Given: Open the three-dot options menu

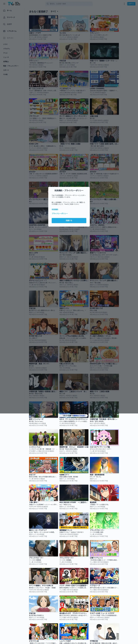Looking at the screenshot, I should pos(124,4).
